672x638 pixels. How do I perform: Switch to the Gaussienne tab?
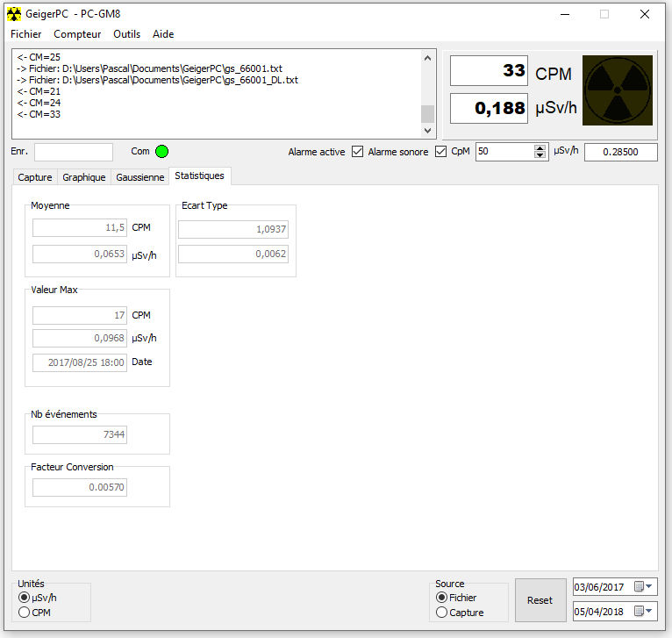139,177
